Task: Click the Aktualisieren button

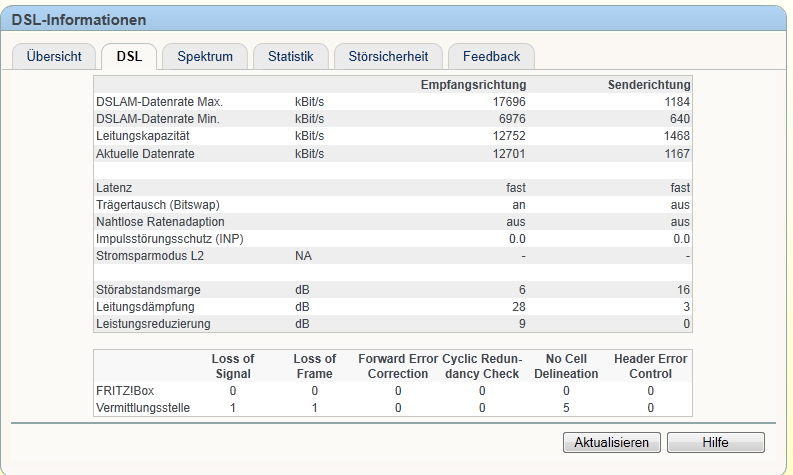Action: click(x=611, y=443)
